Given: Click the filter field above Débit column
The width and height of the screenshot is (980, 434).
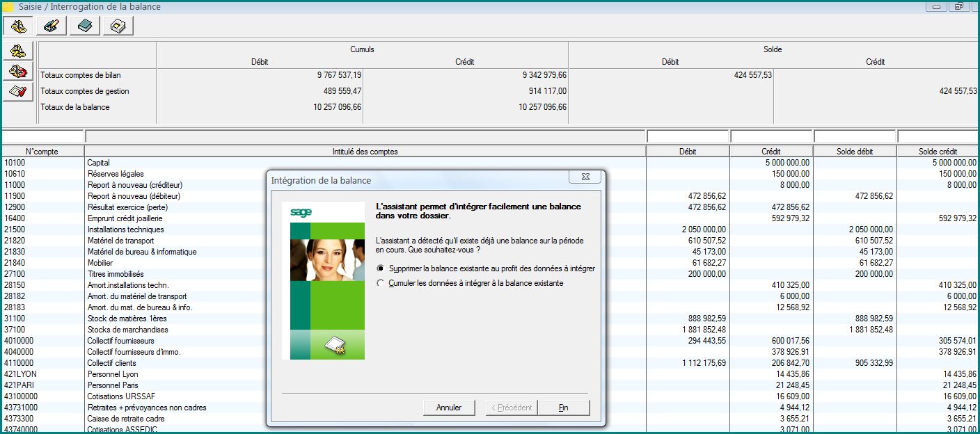Looking at the screenshot, I should tap(687, 136).
